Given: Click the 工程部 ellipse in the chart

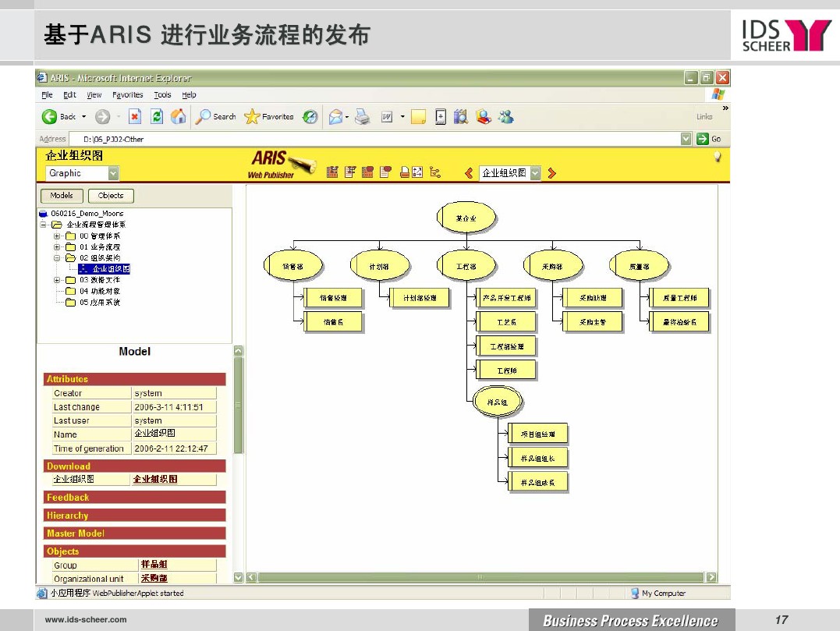Looking at the screenshot, I should click(x=466, y=266).
